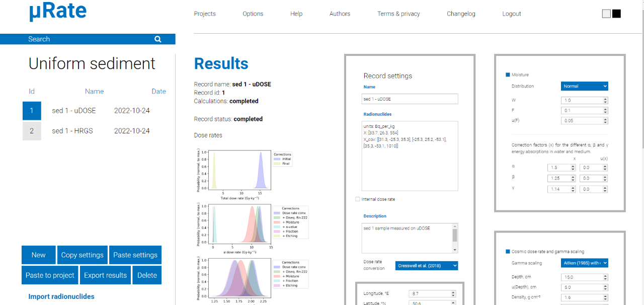Create a New record
Viewport: 644px width, 305px height.
[38, 255]
